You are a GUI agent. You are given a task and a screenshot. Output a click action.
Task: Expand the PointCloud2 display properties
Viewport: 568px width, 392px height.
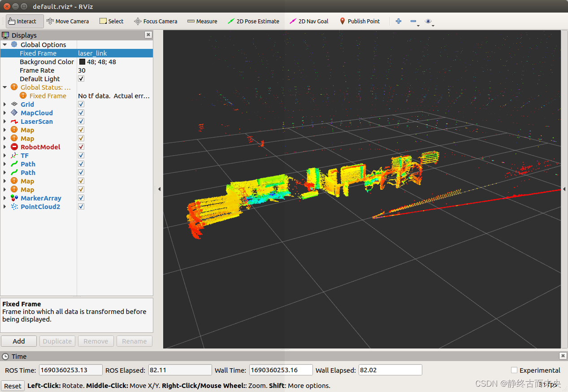(x=5, y=206)
